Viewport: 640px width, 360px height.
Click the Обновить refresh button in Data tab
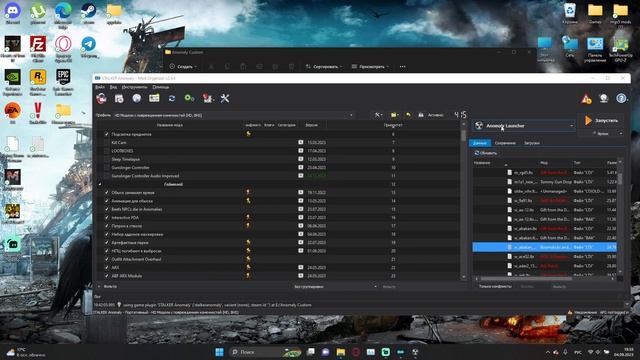pyautogui.click(x=486, y=153)
